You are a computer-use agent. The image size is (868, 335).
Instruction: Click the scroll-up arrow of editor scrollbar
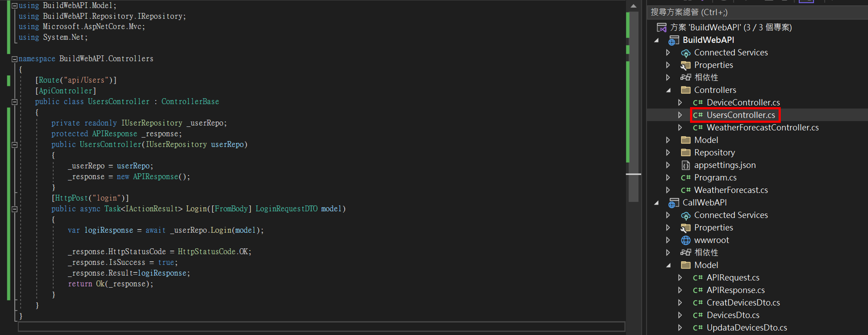(633, 6)
